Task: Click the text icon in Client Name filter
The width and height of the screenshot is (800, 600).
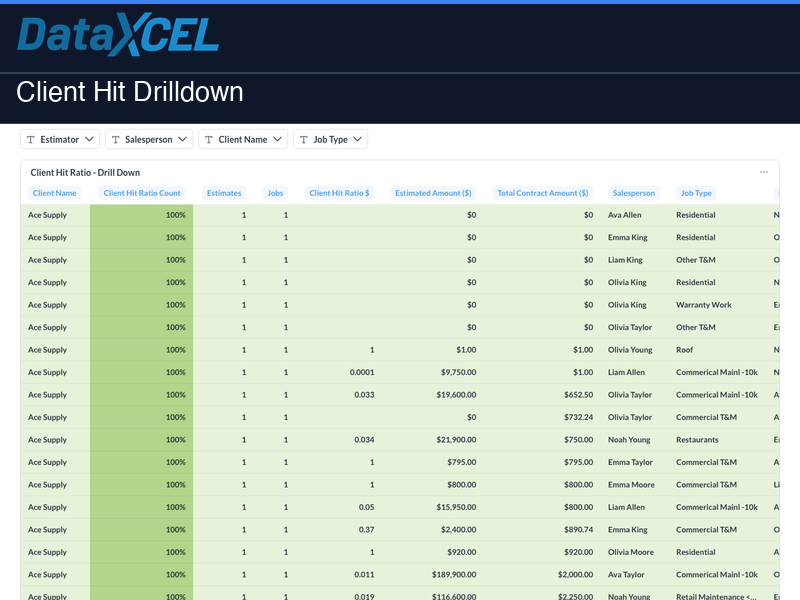Action: pyautogui.click(x=208, y=139)
